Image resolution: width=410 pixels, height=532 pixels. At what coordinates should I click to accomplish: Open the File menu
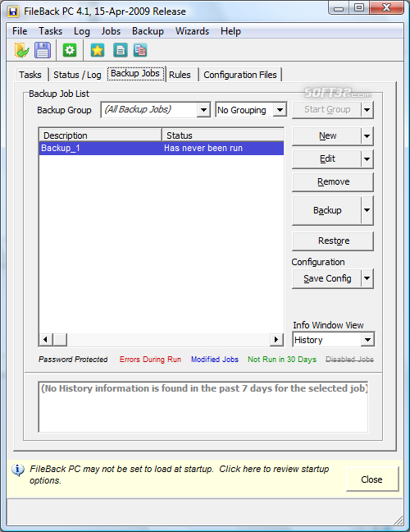click(x=20, y=31)
